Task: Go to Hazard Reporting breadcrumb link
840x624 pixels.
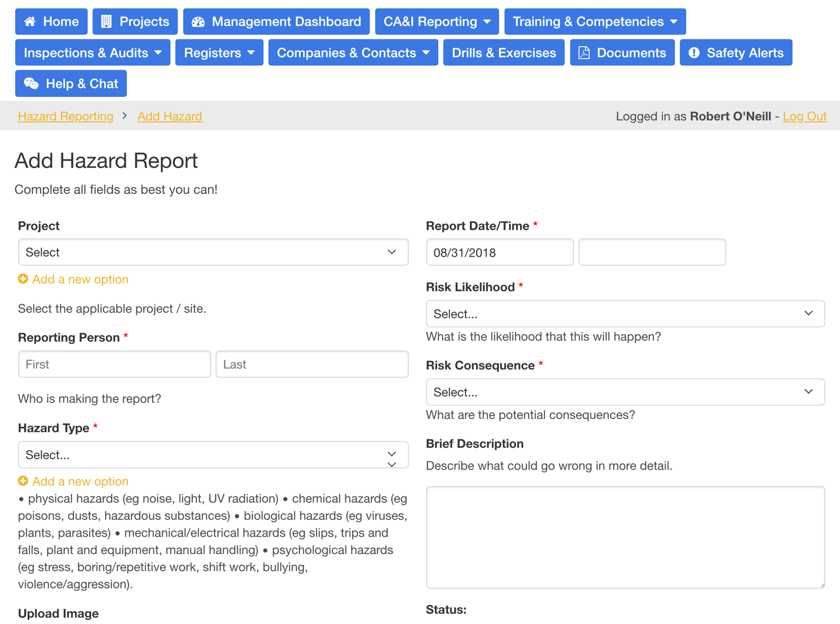Action: (65, 116)
